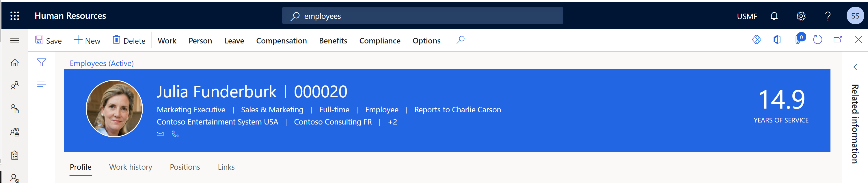
Task: Switch to the Work history tab
Action: click(131, 167)
